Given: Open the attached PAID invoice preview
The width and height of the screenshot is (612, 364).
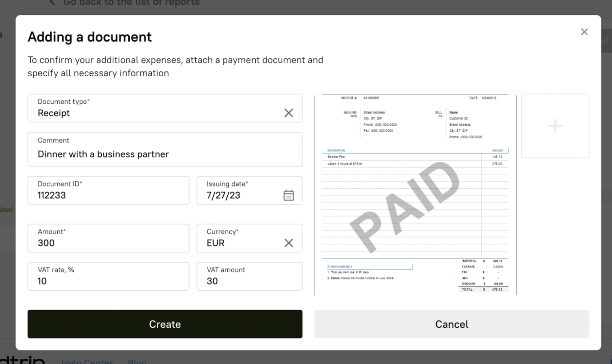Looking at the screenshot, I should coord(415,194).
